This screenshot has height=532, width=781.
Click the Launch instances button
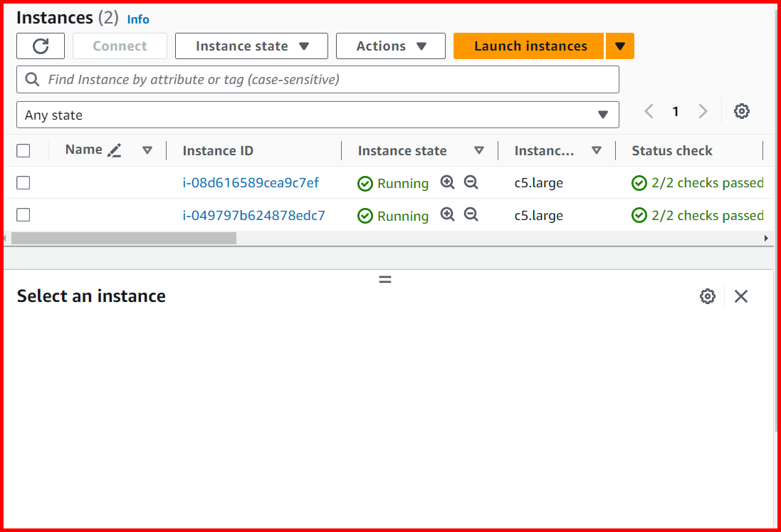tap(528, 46)
